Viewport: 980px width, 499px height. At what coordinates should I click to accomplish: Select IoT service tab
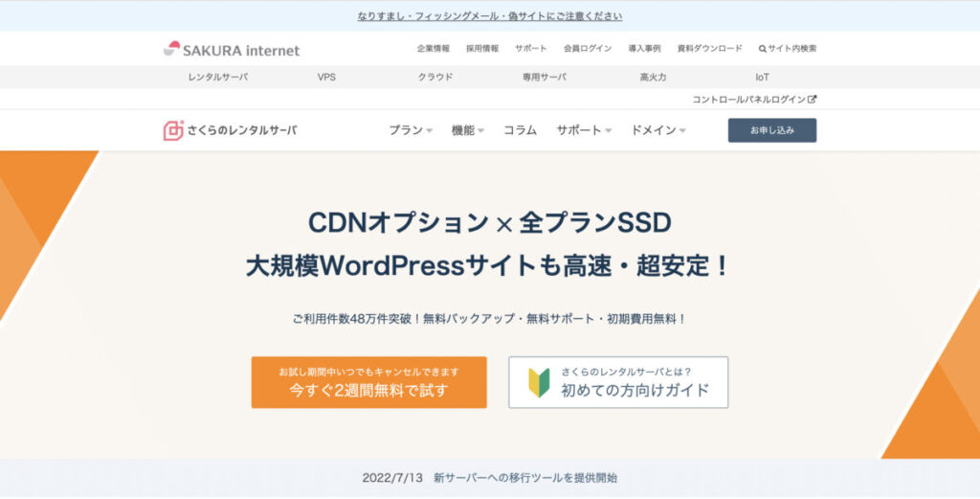762,77
